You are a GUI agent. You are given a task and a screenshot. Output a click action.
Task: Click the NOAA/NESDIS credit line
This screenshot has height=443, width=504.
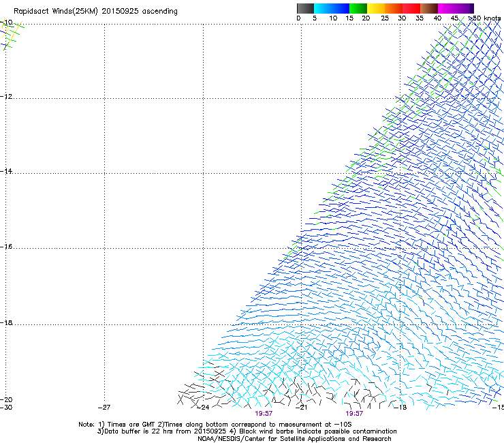point(294,439)
